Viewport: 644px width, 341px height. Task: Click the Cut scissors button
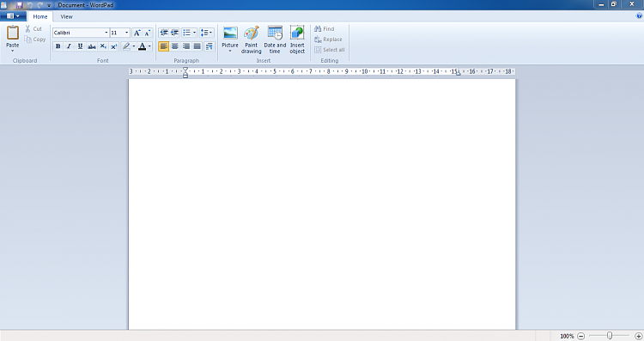click(33, 28)
